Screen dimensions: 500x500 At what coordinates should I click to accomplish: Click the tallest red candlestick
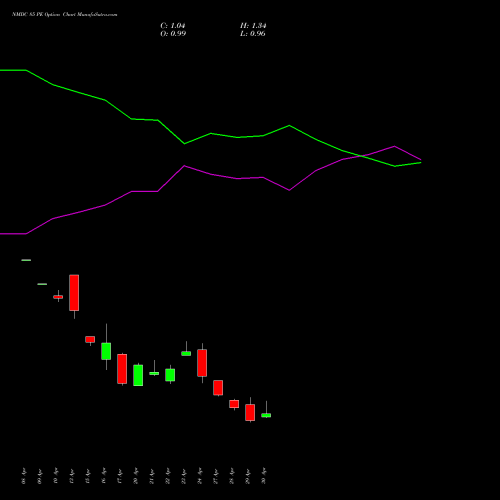(74, 293)
